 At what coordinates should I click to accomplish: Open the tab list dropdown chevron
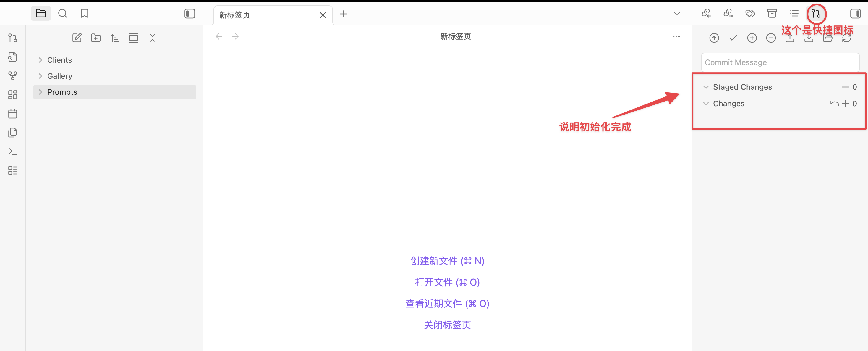point(677,14)
